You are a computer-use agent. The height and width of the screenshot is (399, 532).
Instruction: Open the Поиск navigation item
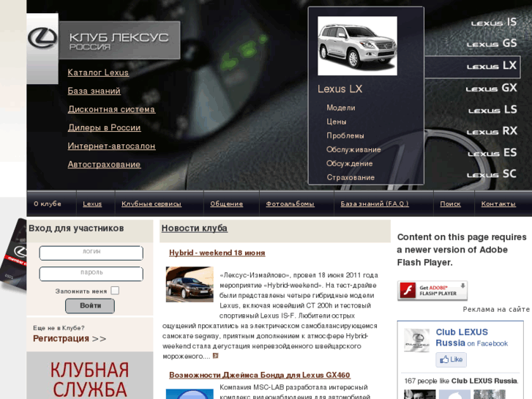450,204
